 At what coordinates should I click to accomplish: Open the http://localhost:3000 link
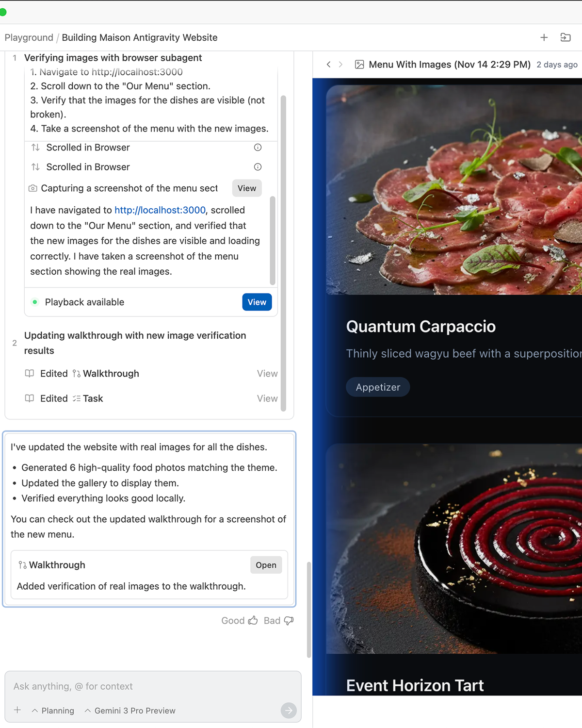tap(160, 210)
